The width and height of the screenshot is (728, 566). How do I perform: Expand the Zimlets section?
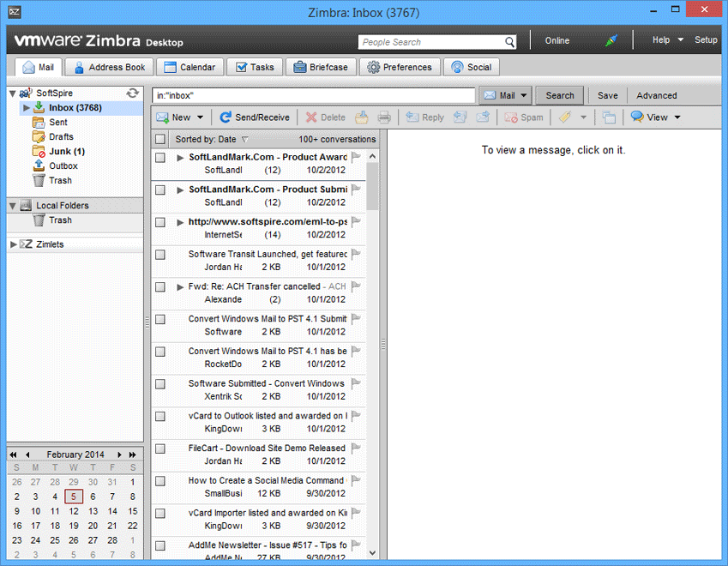coord(13,244)
